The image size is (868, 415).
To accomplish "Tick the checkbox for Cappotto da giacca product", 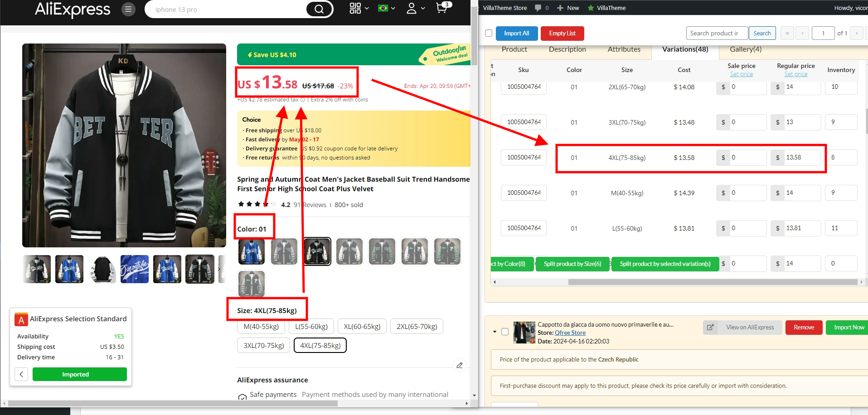I will (x=505, y=332).
